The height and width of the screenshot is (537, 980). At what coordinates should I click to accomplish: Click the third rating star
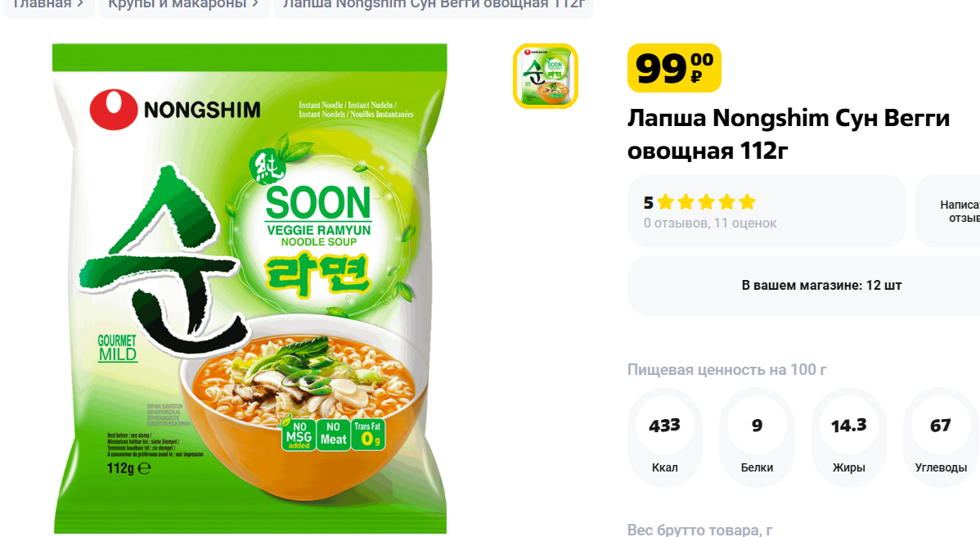pos(706,202)
